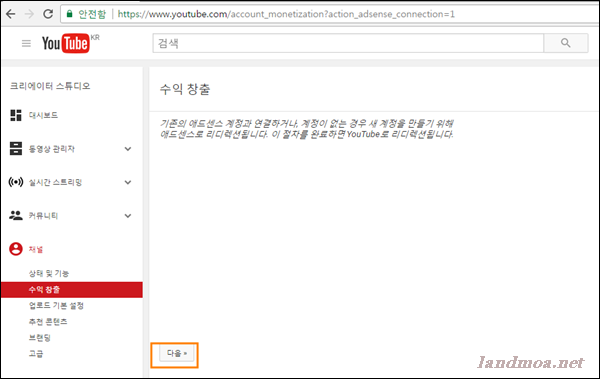Open the hamburger guide menu
The image size is (600, 379).
coord(26,43)
